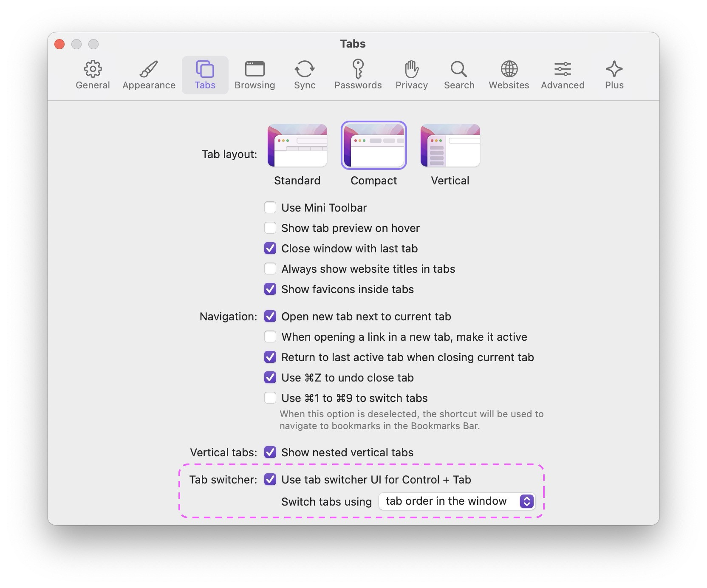Screen dimensions: 707x588
Task: Choose the Vertical tab layout thumbnail
Action: [x=450, y=146]
